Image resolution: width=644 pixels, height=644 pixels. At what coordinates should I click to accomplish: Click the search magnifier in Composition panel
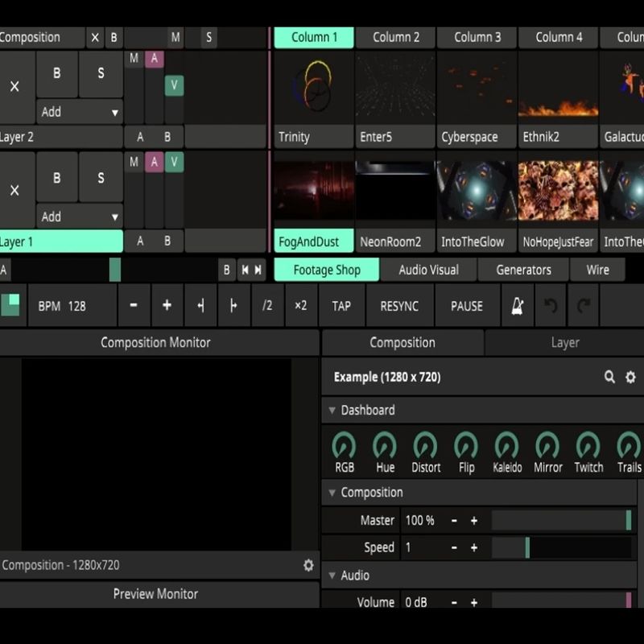[x=609, y=377]
